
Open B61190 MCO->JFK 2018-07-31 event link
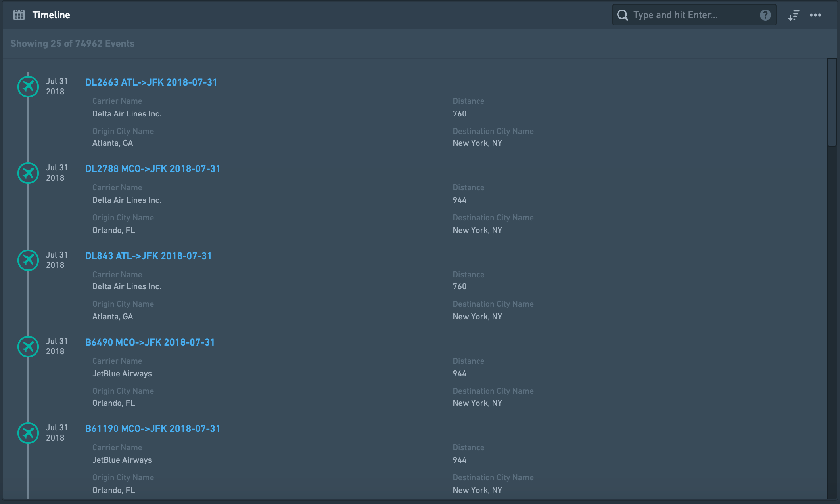pos(153,429)
